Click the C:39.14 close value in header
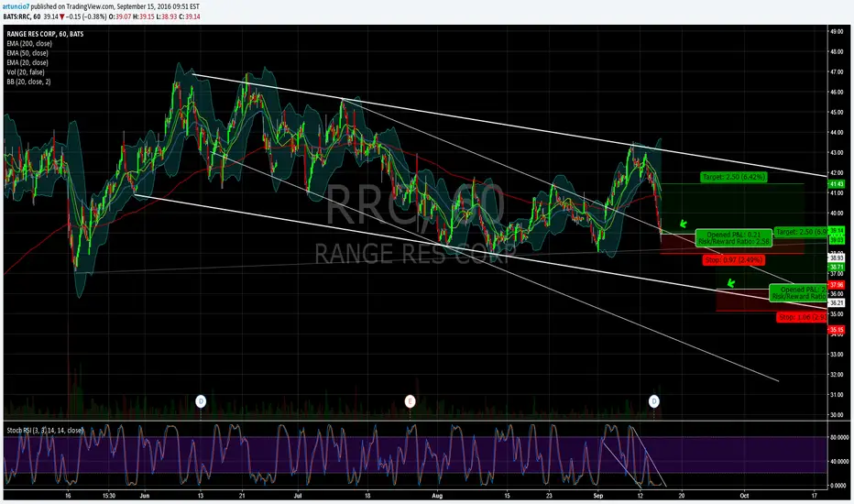 coord(190,16)
